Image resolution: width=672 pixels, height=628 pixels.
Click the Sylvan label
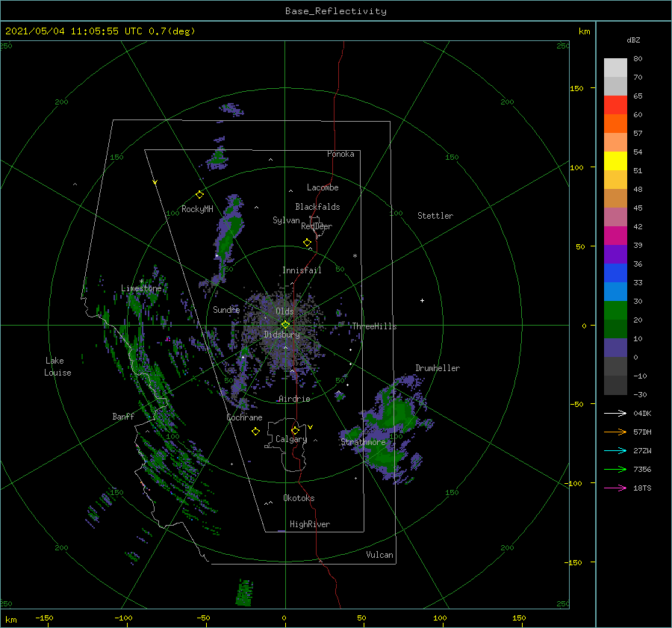286,220
